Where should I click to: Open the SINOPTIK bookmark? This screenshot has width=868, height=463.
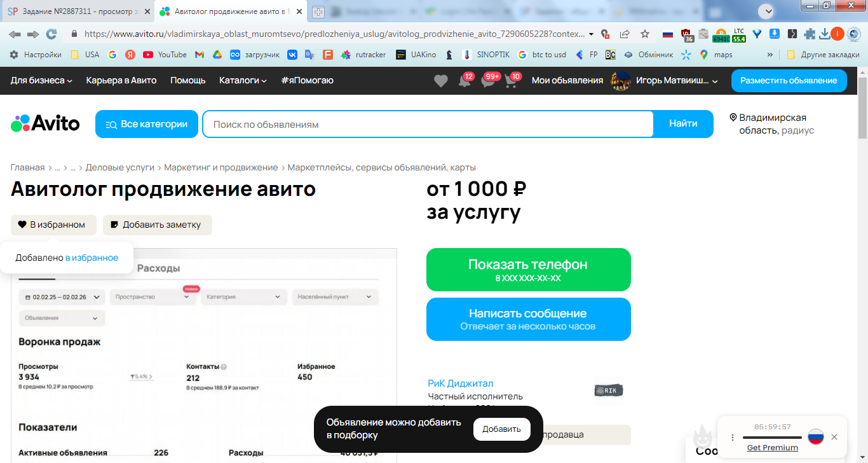486,55
